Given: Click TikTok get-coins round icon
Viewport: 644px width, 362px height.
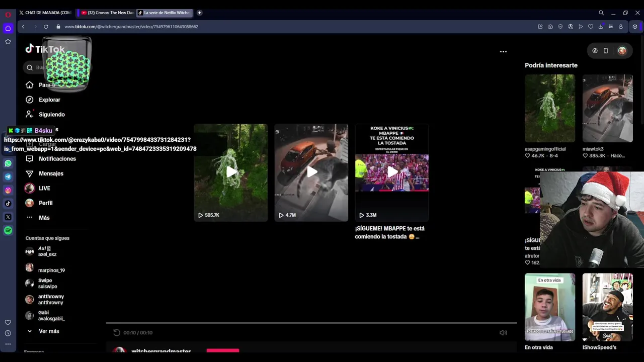Looking at the screenshot, I should 595,51.
